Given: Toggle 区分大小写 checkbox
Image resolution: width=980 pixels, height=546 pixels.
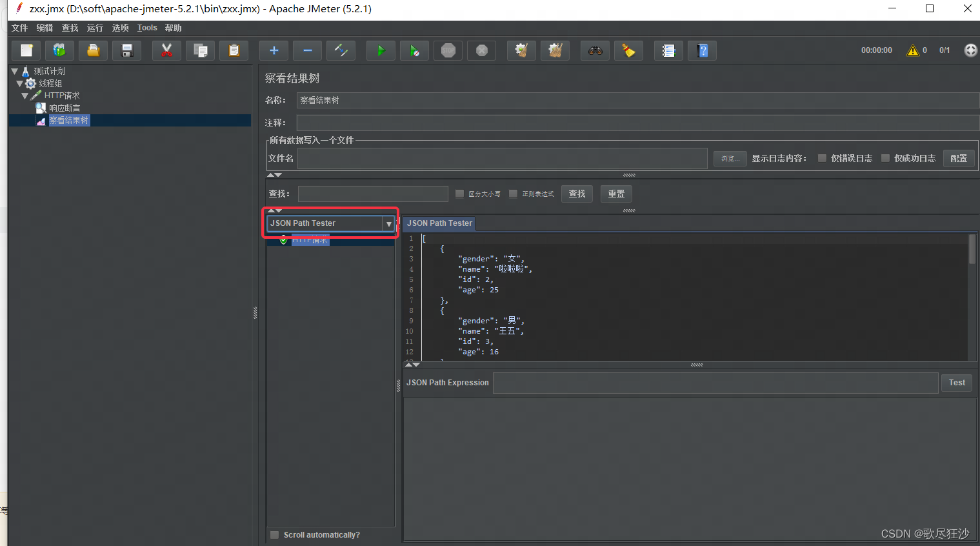Looking at the screenshot, I should tap(459, 194).
